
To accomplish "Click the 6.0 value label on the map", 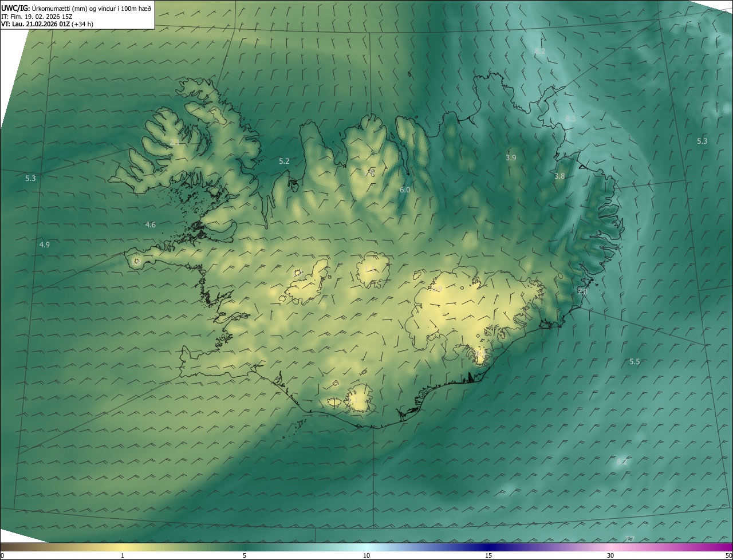I will point(405,190).
